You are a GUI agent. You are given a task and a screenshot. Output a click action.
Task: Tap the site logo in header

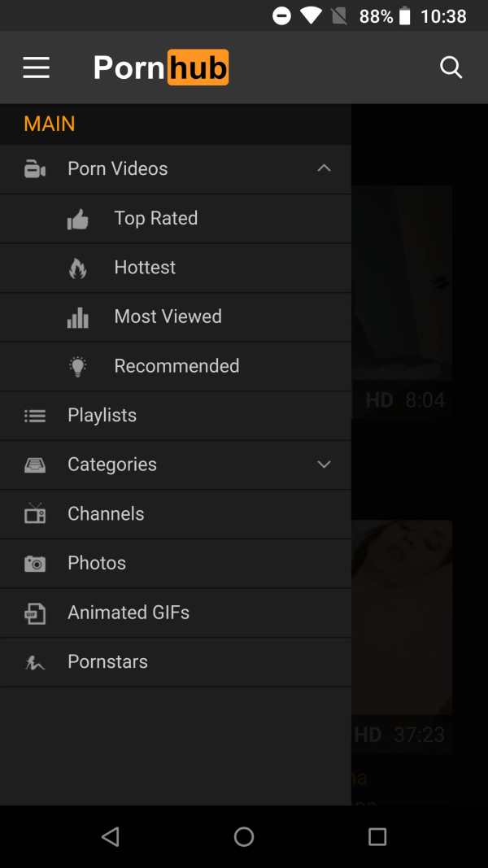tap(161, 68)
